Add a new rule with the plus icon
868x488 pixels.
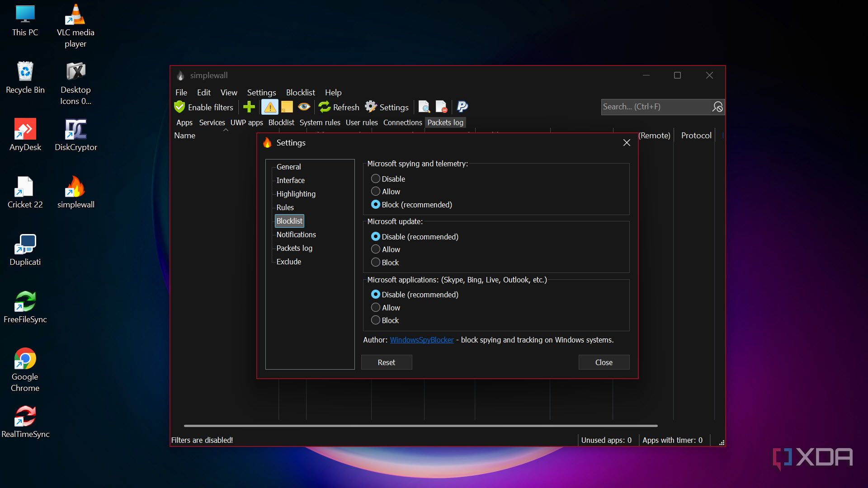pyautogui.click(x=249, y=107)
